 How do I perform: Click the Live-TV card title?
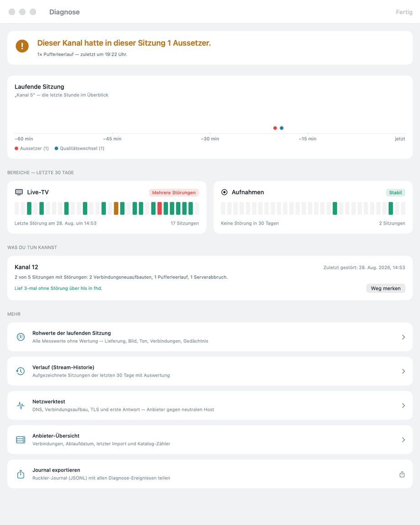(x=38, y=192)
